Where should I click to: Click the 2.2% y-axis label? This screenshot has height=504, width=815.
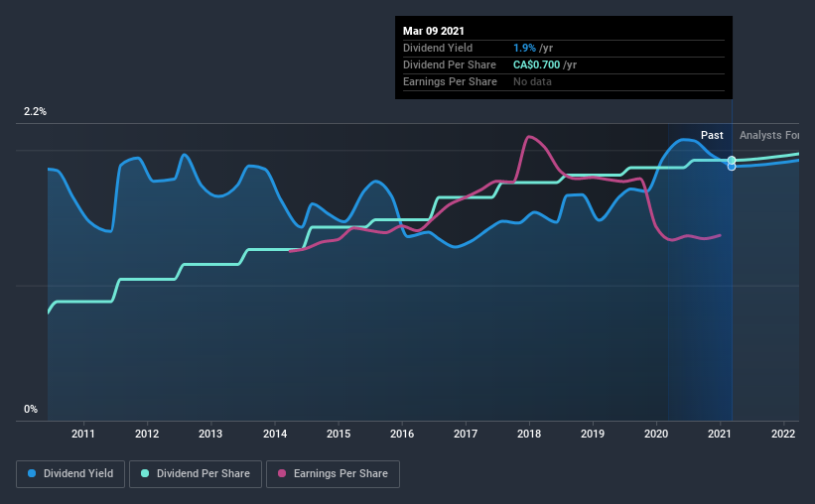tap(35, 112)
